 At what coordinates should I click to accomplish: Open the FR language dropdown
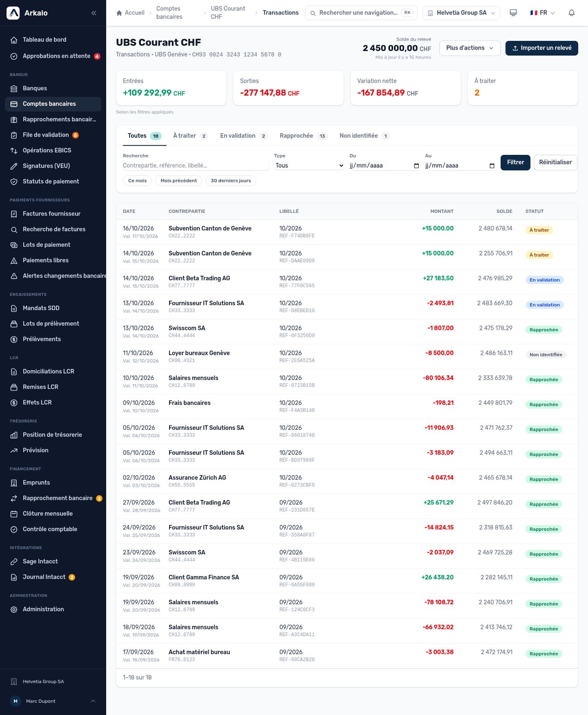coord(543,13)
